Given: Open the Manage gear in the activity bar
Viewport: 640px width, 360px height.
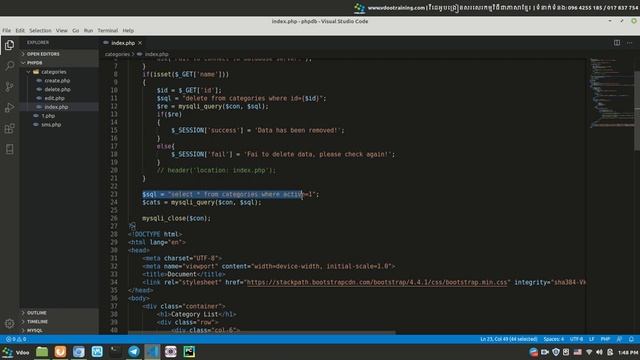Looking at the screenshot, I should tap(9, 324).
